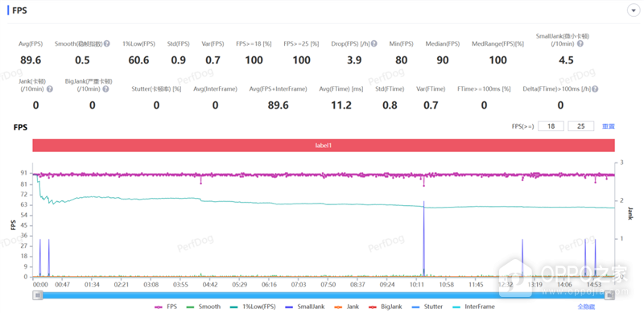The image size is (644, 313).
Task: Open help icon next to Smooth index
Action: pyautogui.click(x=107, y=43)
